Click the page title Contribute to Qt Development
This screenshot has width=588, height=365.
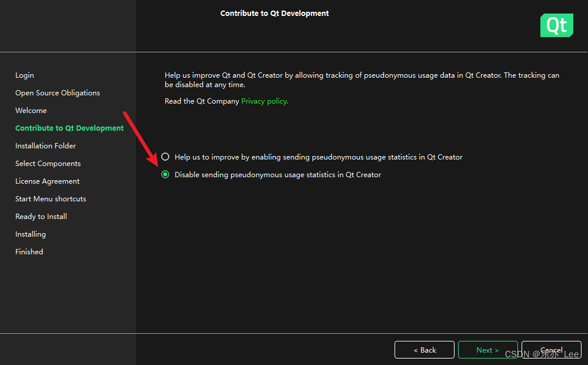click(x=275, y=13)
